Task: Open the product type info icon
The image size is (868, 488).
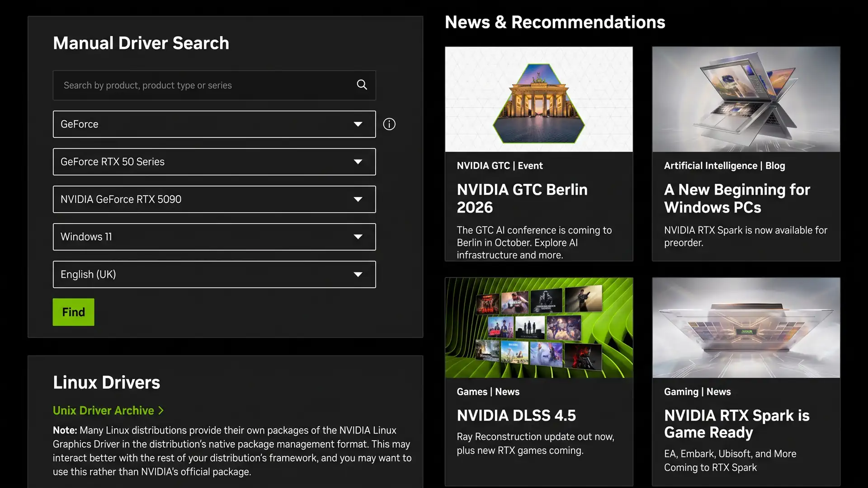Action: (389, 124)
